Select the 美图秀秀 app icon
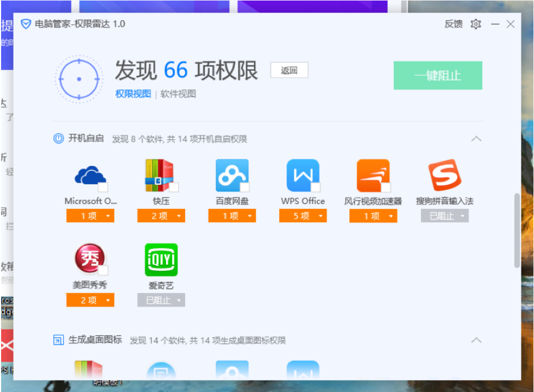 pos(90,259)
